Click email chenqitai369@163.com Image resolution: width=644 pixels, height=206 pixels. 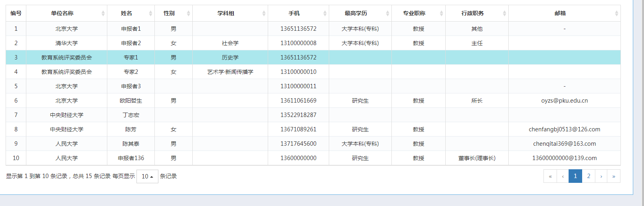point(565,144)
